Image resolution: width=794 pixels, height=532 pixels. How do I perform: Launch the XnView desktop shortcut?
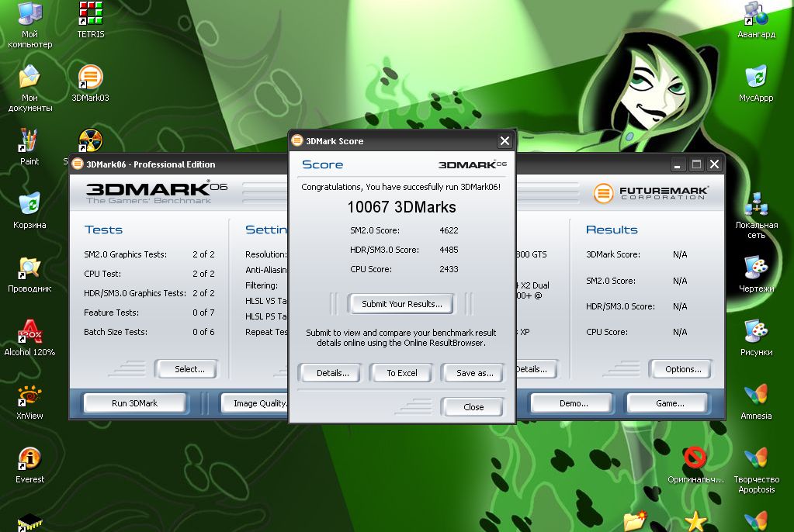tap(29, 402)
